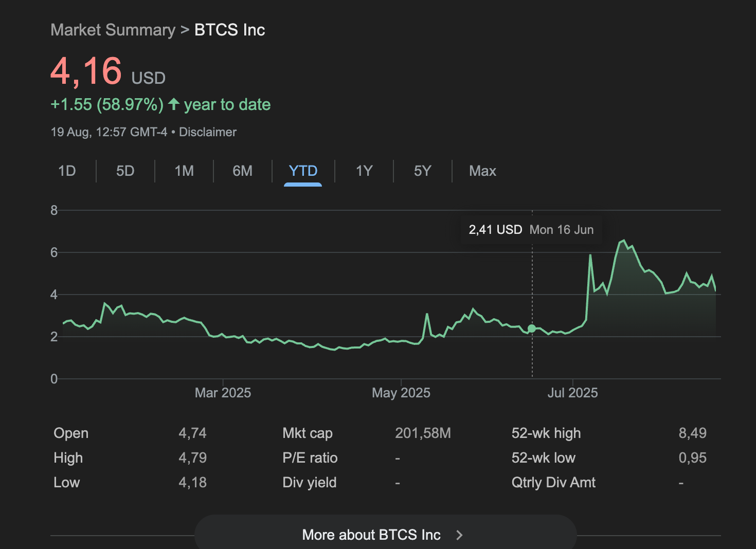Viewport: 756px width, 549px height.
Task: Click the 4,16 USD price value
Action: pos(86,71)
